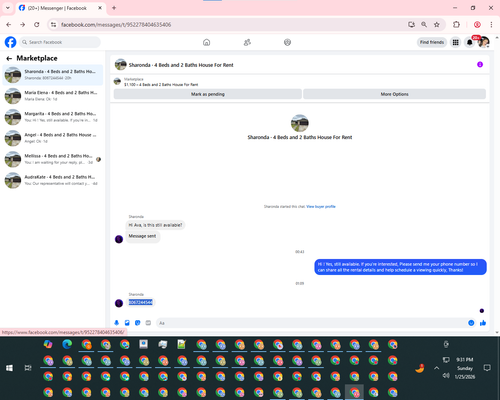Open the Melissa conversation
The image size is (500, 400).
(x=53, y=159)
